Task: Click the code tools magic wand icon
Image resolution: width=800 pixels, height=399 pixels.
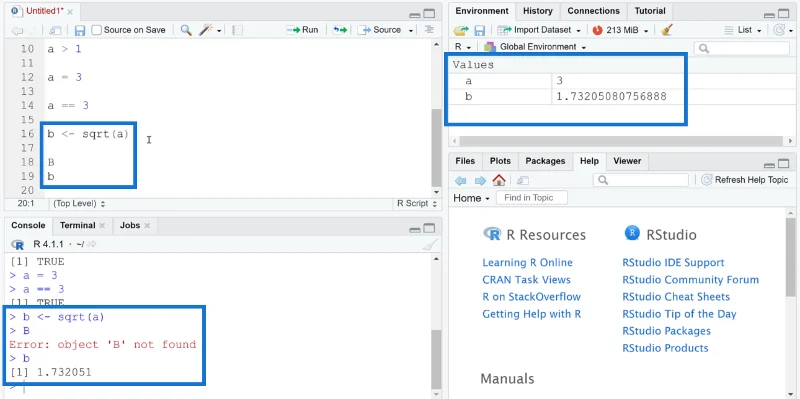Action: click(x=206, y=30)
